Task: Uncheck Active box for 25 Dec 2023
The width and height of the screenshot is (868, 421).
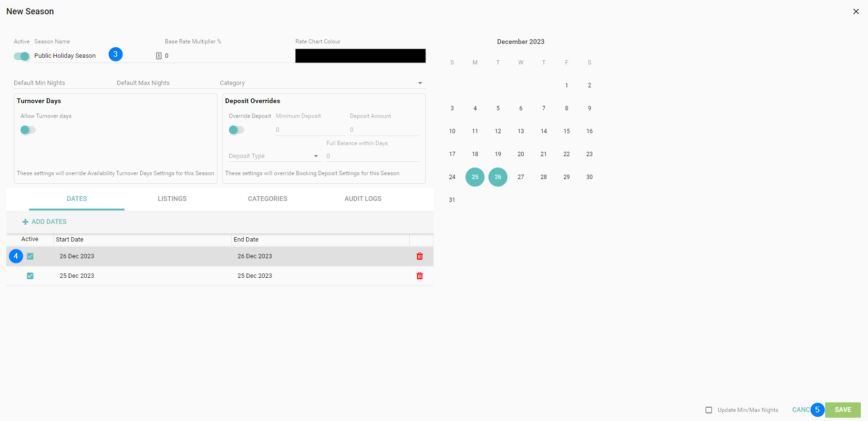Action: 30,276
